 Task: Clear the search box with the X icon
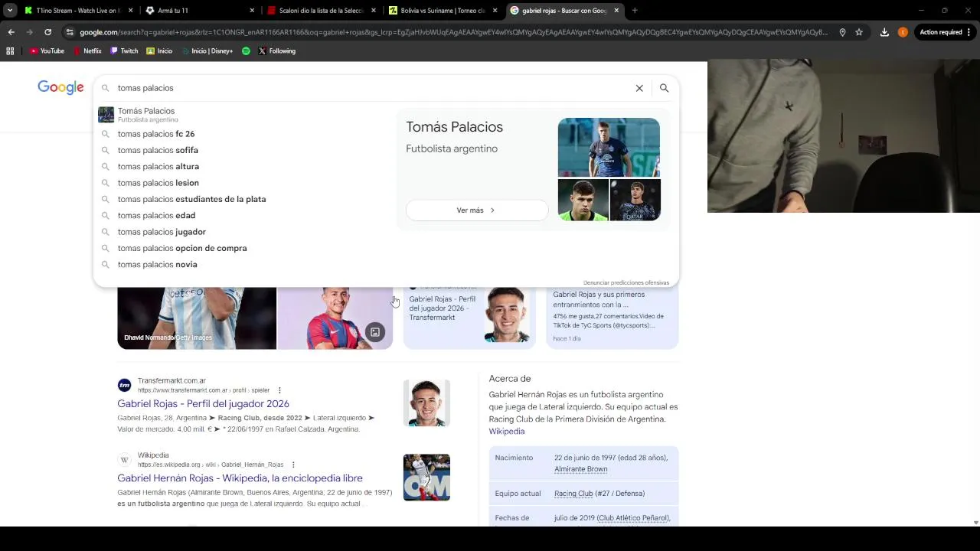[639, 88]
